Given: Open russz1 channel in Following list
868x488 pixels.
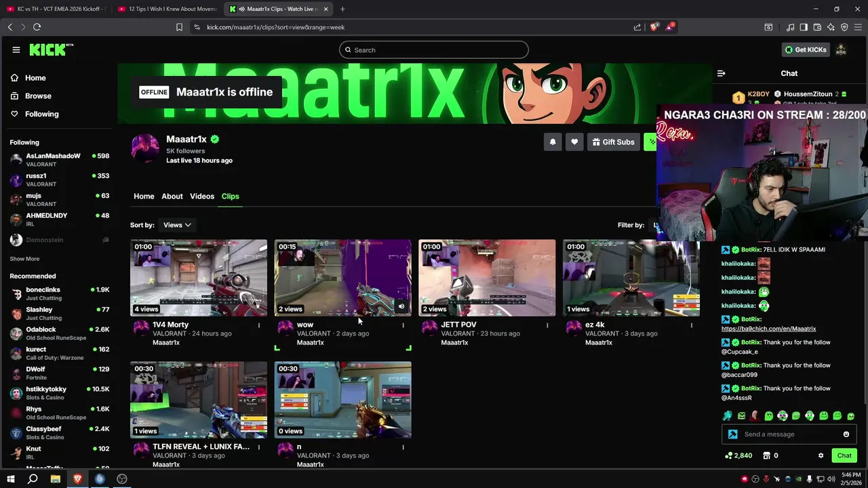Looking at the screenshot, I should [59, 180].
